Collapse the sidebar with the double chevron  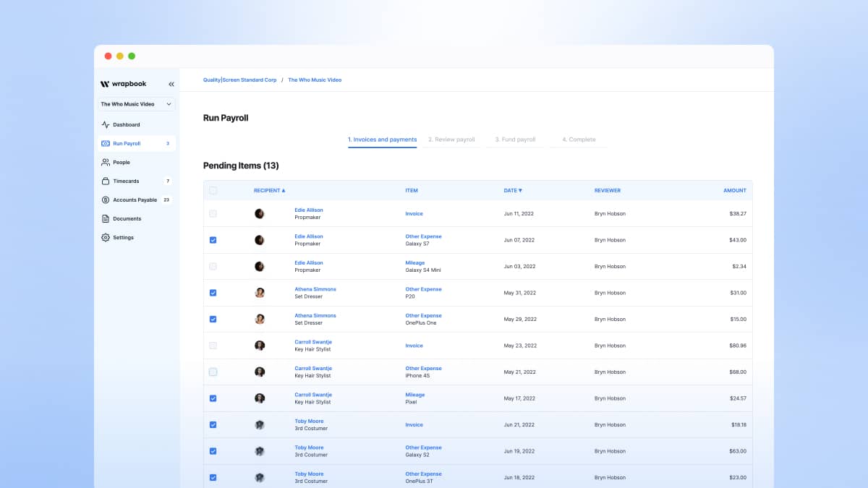(171, 84)
